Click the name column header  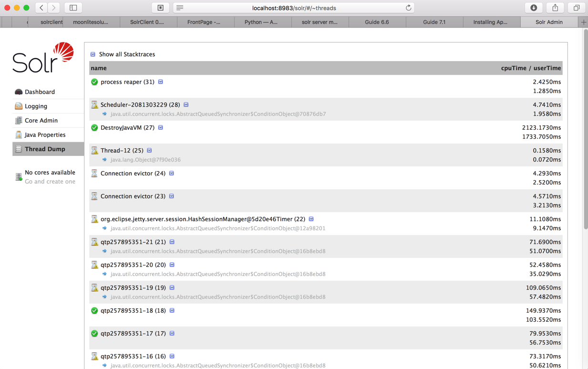(x=99, y=68)
